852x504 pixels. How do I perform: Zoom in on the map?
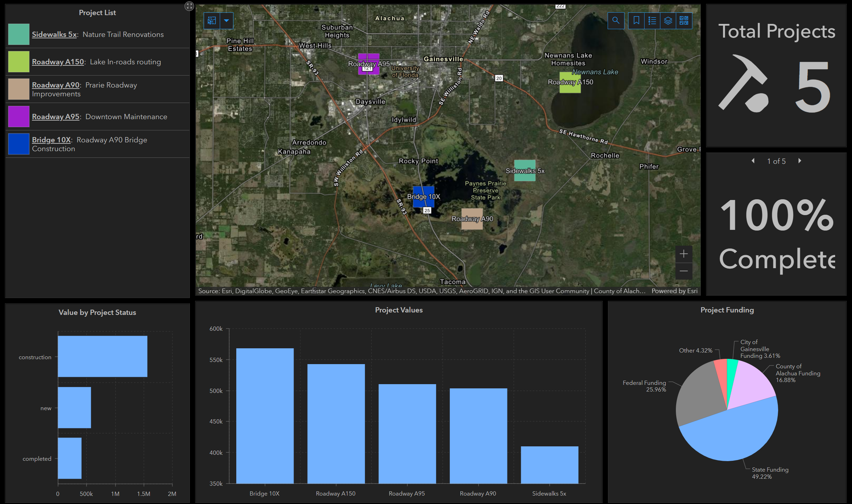tap(684, 254)
